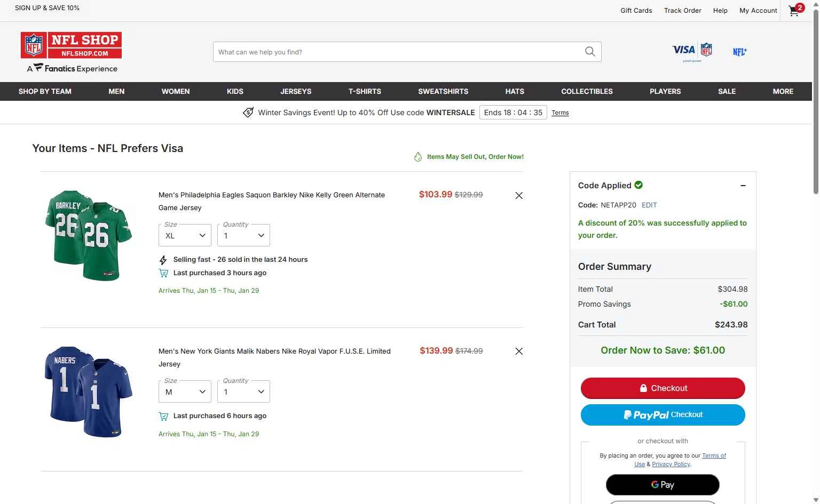Collapse the Code Applied section
This screenshot has width=820, height=504.
click(x=743, y=186)
